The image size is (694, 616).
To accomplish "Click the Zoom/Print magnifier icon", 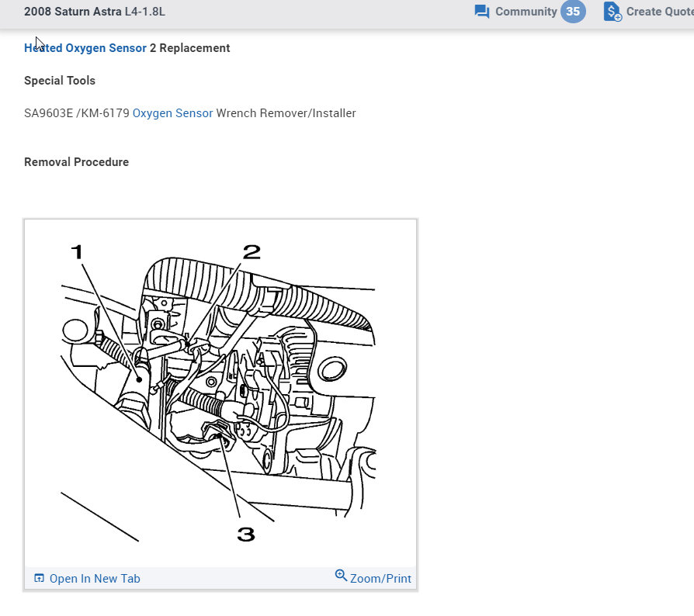I will click(341, 576).
